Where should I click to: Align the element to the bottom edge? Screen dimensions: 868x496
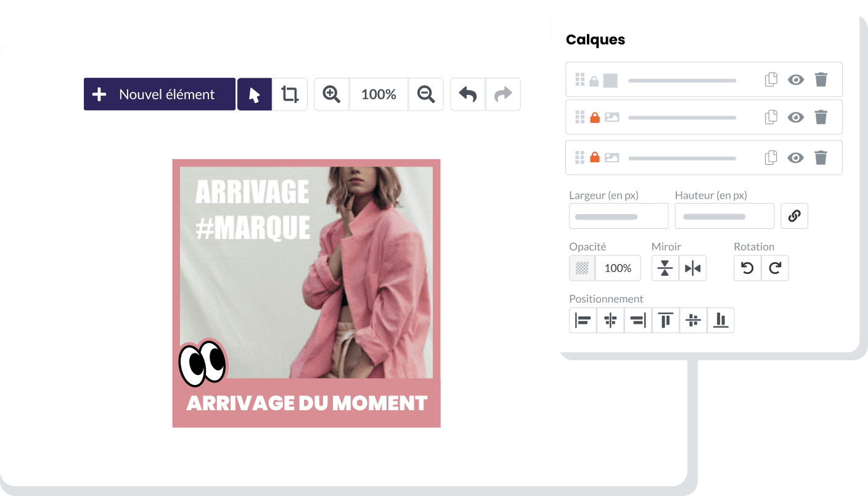721,320
